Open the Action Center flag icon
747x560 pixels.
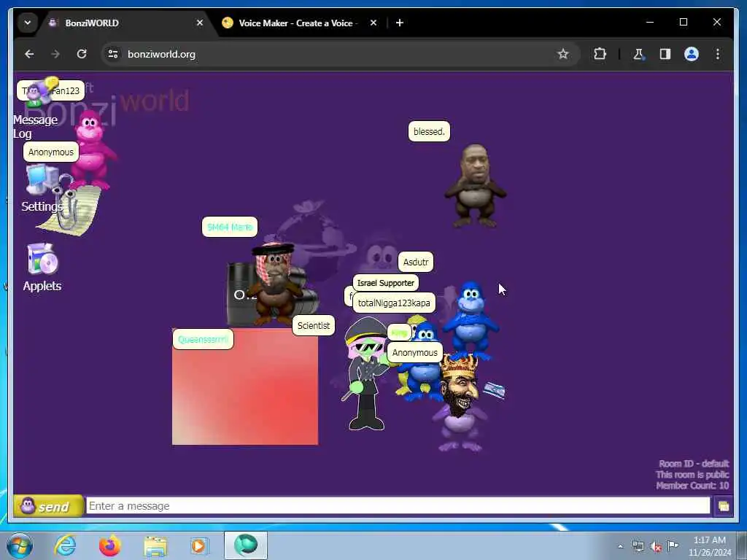pyautogui.click(x=673, y=545)
